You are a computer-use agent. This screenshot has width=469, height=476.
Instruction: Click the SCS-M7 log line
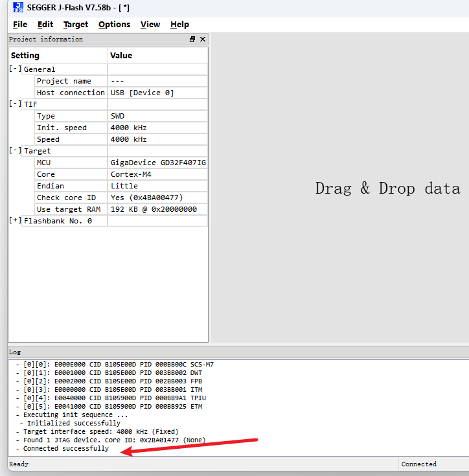tap(115, 364)
